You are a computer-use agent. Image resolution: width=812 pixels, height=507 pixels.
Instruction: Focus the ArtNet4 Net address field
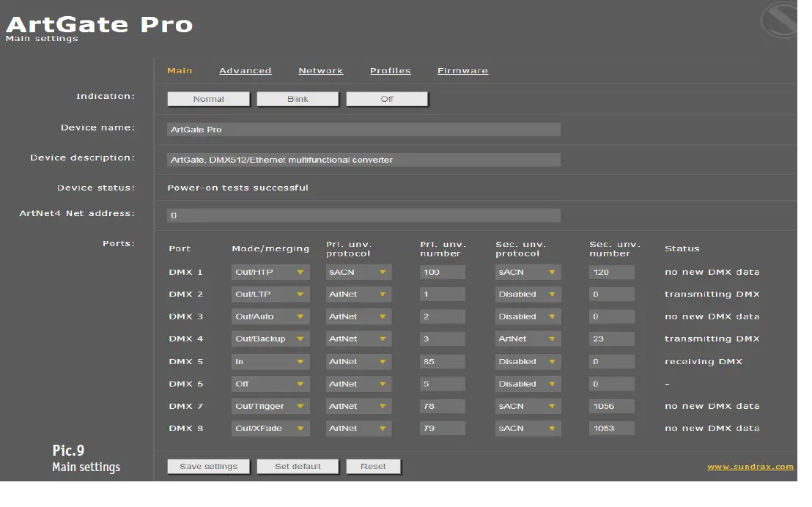point(363,216)
